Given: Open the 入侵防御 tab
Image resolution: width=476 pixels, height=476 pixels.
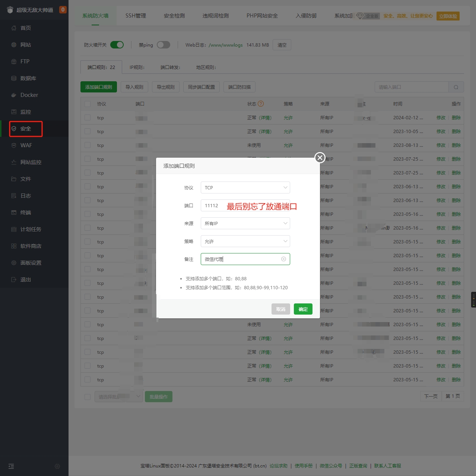Looking at the screenshot, I should tap(306, 16).
